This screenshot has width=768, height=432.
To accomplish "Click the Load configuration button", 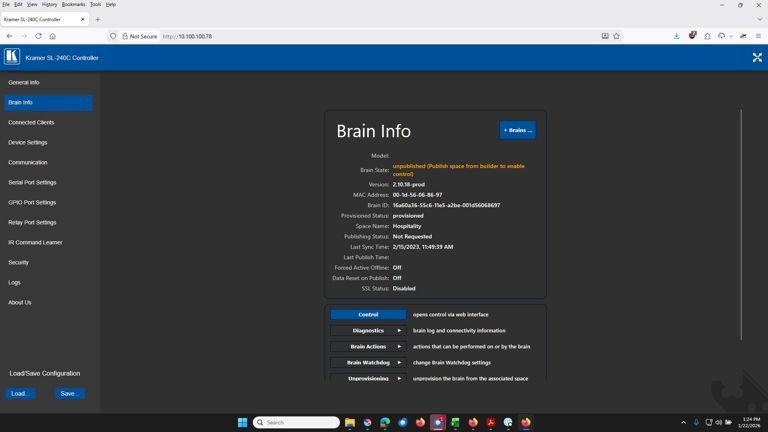I will (21, 393).
